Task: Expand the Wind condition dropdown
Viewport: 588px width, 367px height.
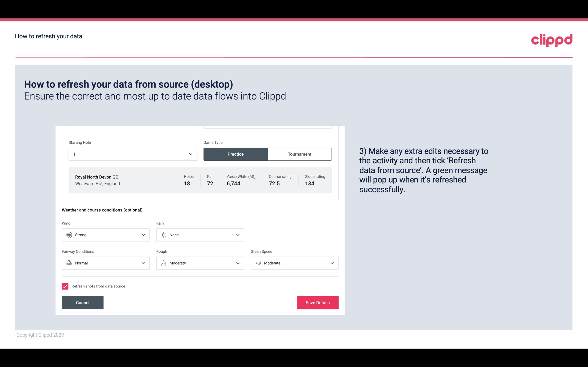Action: 143,235
